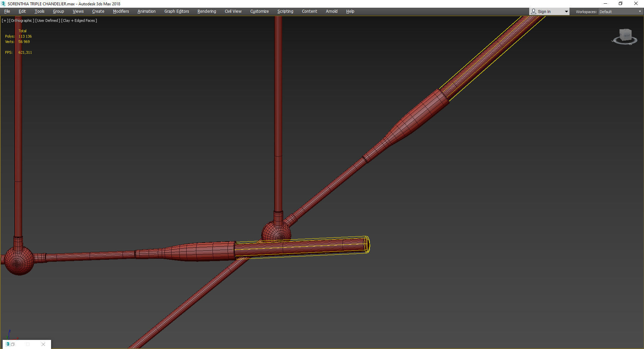The image size is (644, 349).
Task: Select the large sphere joint at the viewport's left edge
Action: click(x=19, y=261)
